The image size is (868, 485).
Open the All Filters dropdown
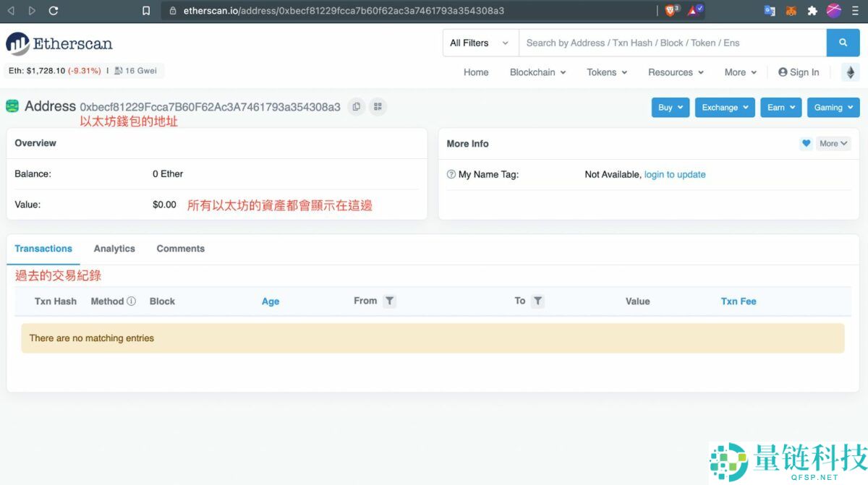pos(480,43)
